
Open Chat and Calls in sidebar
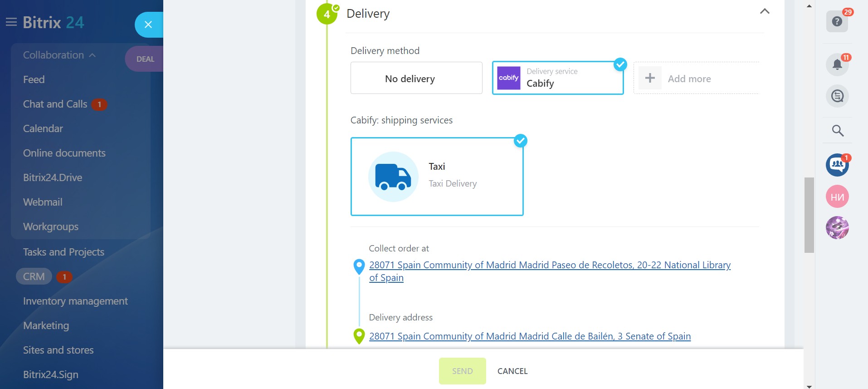point(55,104)
